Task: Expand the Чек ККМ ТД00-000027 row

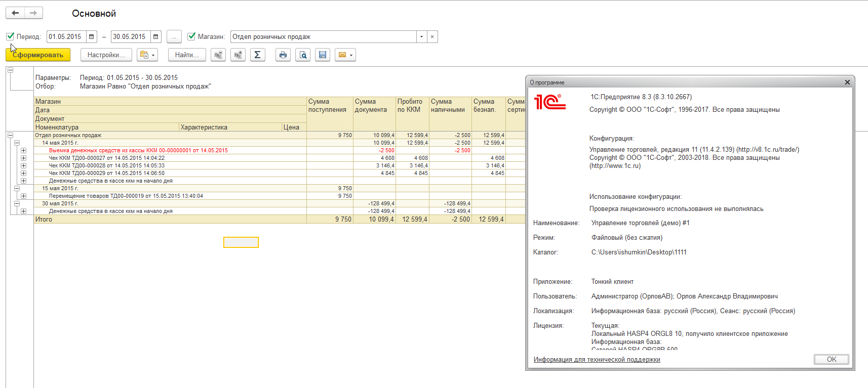Action: [x=23, y=158]
